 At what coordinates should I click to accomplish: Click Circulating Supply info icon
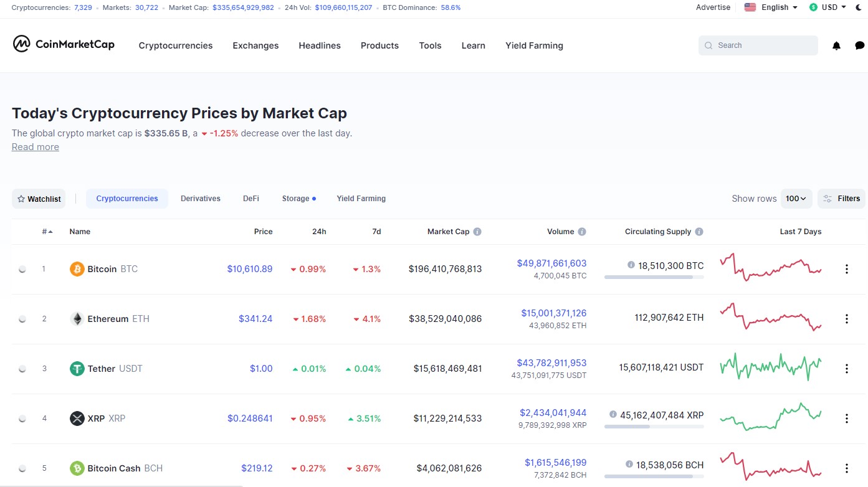[x=699, y=232]
